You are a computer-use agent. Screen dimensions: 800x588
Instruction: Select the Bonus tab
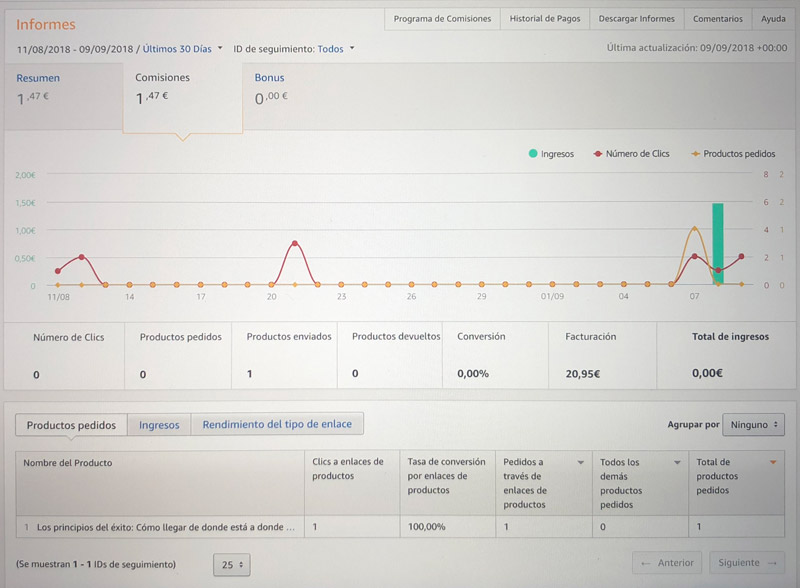269,78
